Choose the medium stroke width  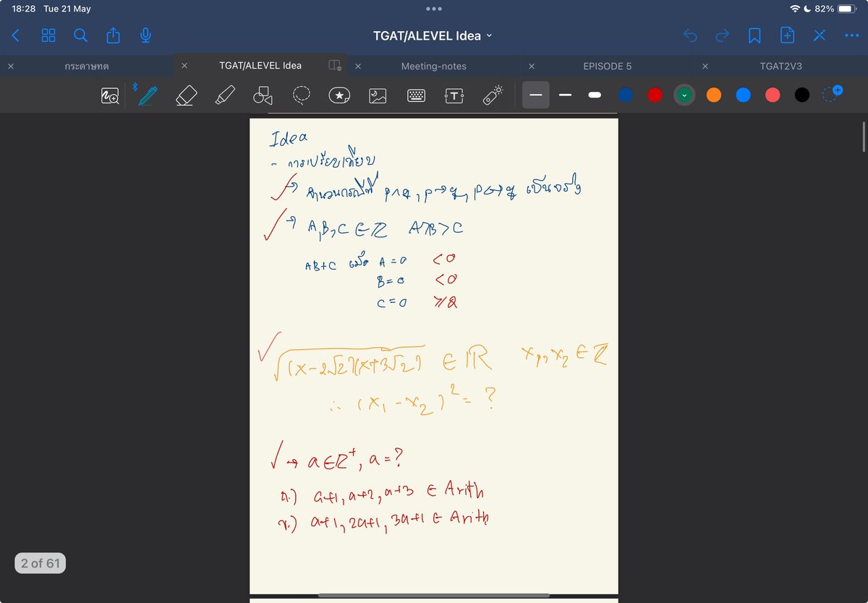click(566, 95)
